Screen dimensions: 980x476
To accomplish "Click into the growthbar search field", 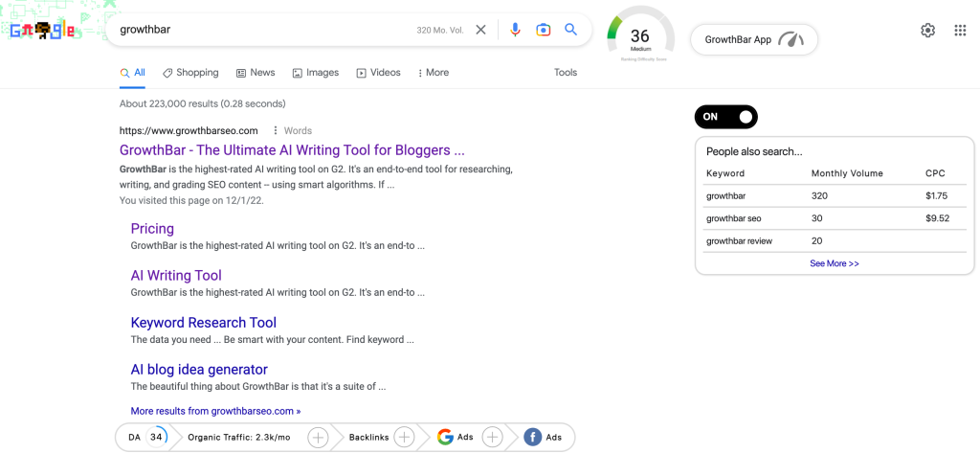I will tap(262, 30).
